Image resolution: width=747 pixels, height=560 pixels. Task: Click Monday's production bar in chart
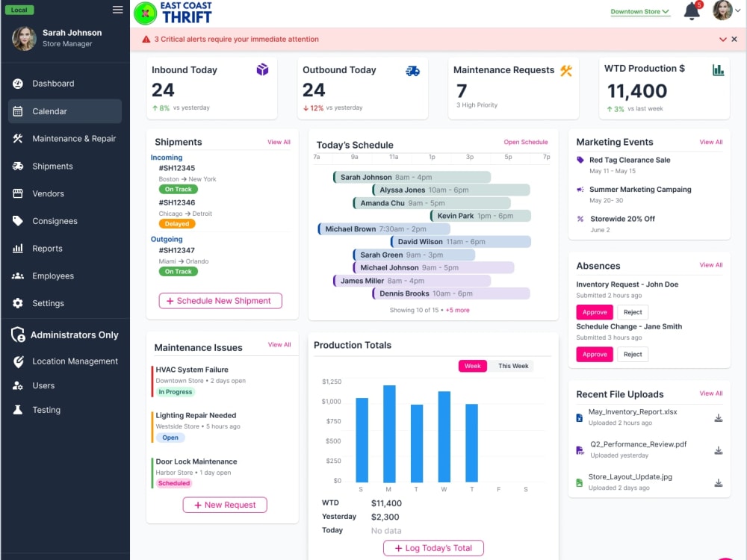click(x=389, y=434)
